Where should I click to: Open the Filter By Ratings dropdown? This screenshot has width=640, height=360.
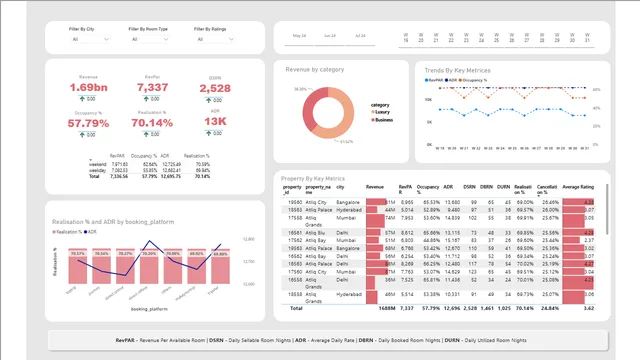pyautogui.click(x=215, y=39)
